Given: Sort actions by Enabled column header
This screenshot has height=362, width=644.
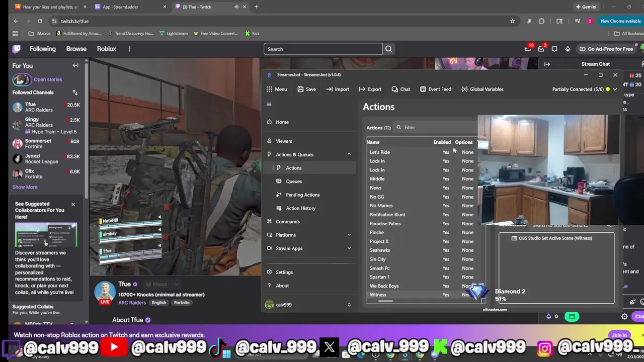Looking at the screenshot, I should (442, 142).
